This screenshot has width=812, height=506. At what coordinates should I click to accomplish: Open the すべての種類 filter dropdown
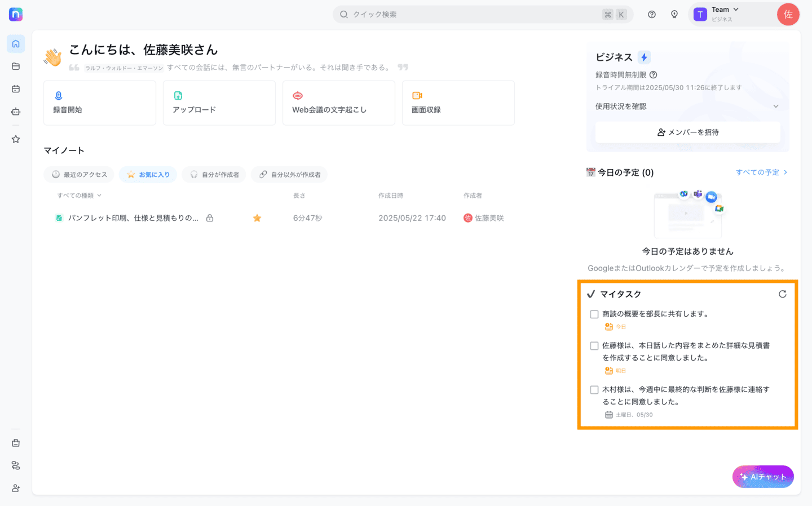pos(80,196)
